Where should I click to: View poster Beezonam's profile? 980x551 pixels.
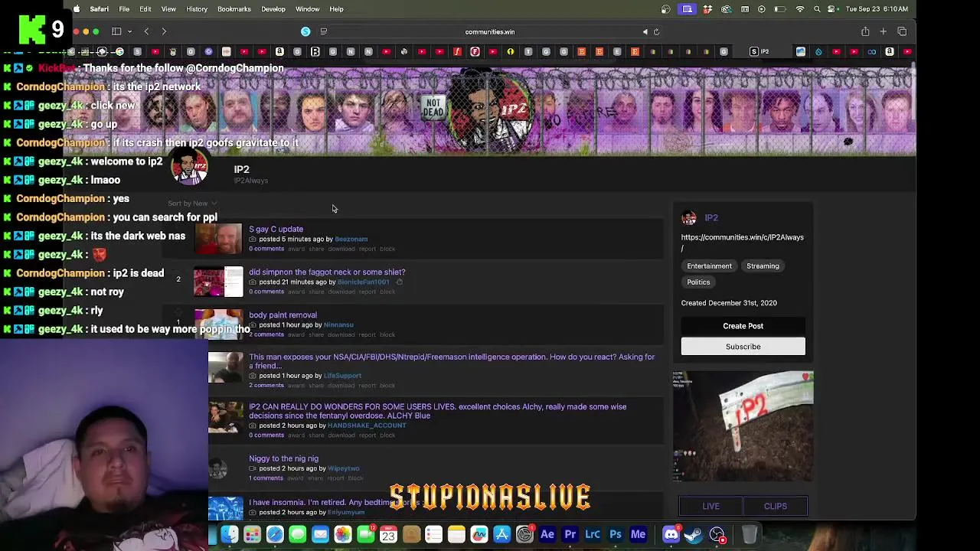(x=351, y=239)
